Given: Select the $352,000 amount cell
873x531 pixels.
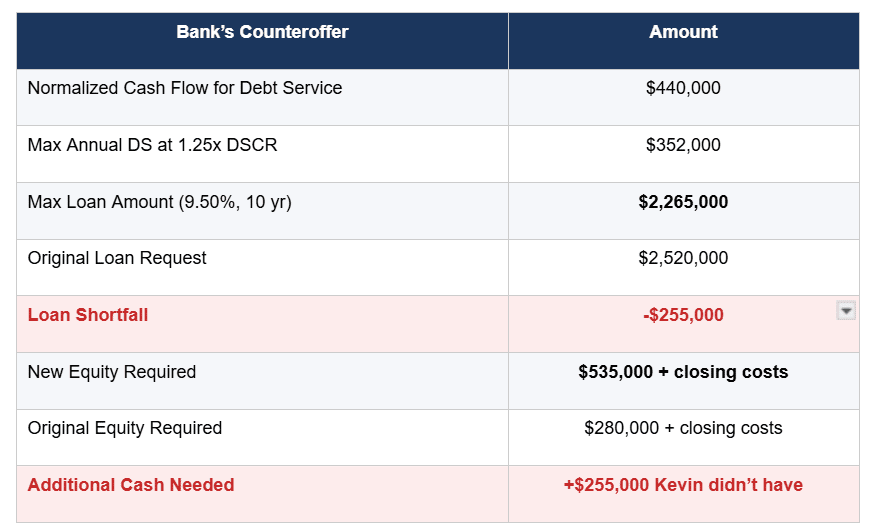Looking at the screenshot, I should [683, 145].
